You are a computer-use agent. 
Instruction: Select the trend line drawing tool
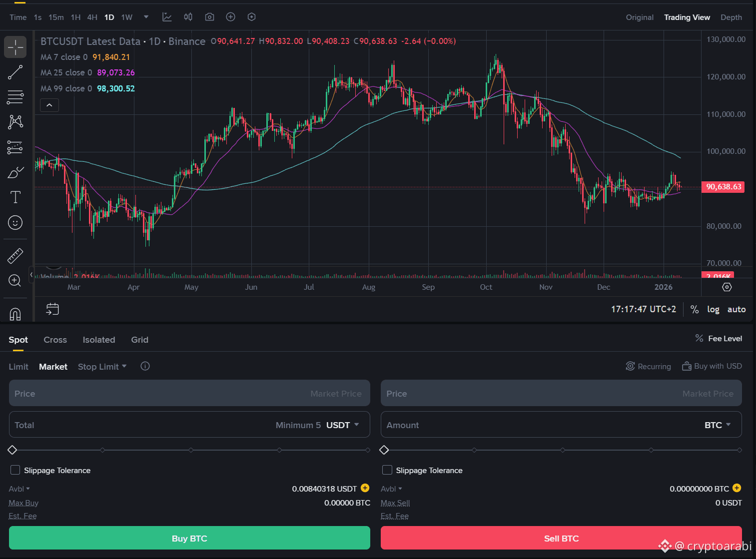click(15, 72)
